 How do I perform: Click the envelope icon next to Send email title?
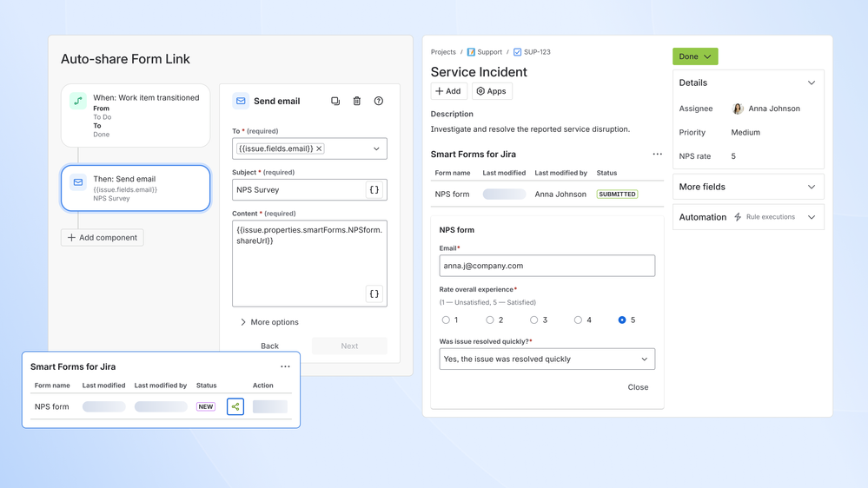click(241, 101)
